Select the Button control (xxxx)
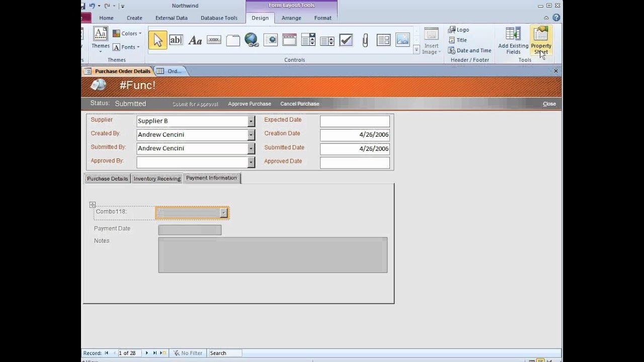644x362 pixels. pos(214,40)
